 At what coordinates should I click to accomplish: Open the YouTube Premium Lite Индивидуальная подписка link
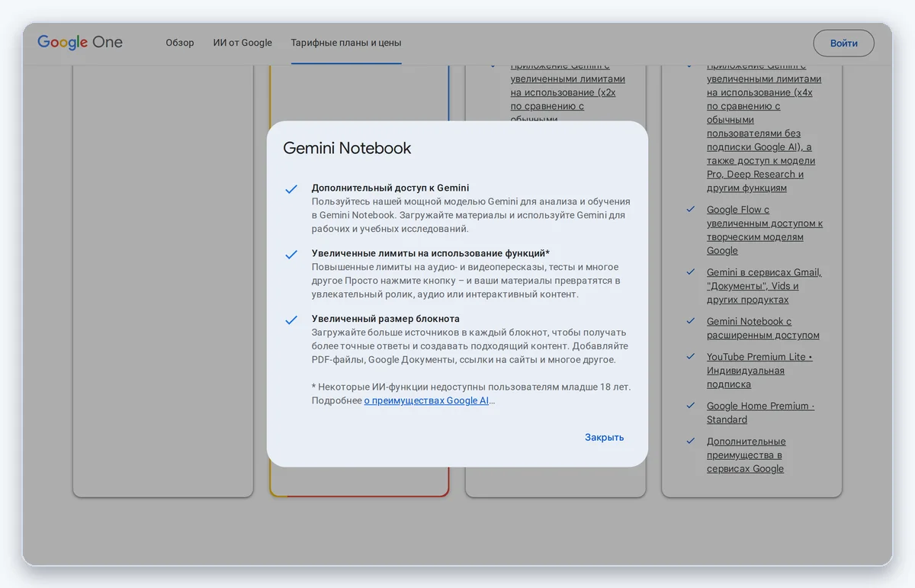coord(759,371)
